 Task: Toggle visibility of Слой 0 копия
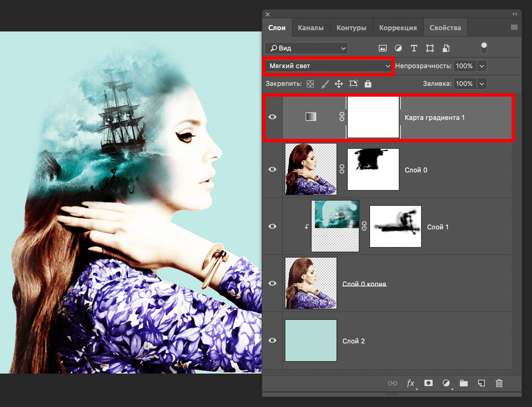(x=272, y=283)
